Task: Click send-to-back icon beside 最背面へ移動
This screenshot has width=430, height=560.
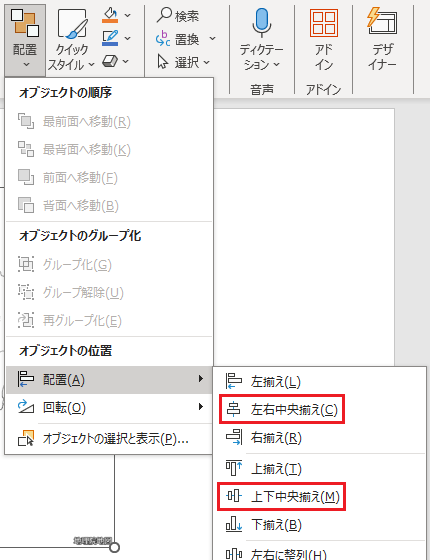Action: pyautogui.click(x=26, y=149)
